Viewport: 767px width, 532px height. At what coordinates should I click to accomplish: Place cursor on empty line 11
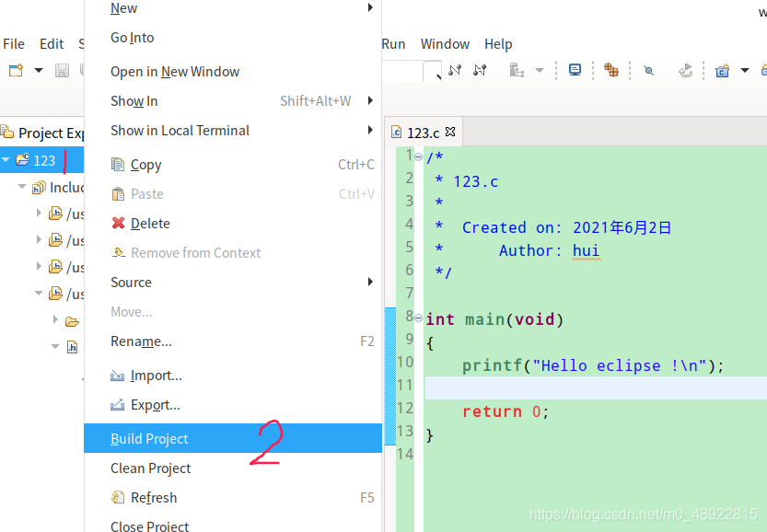(596, 387)
